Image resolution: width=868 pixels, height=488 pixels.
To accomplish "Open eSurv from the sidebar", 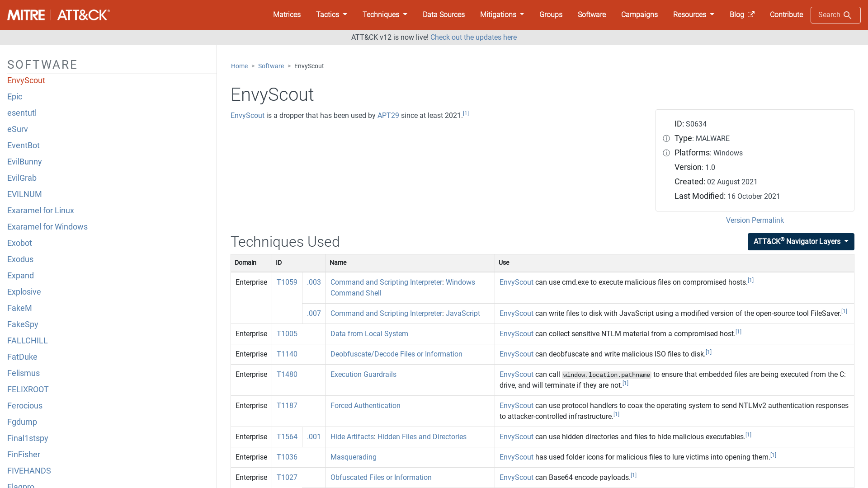I will click(17, 129).
